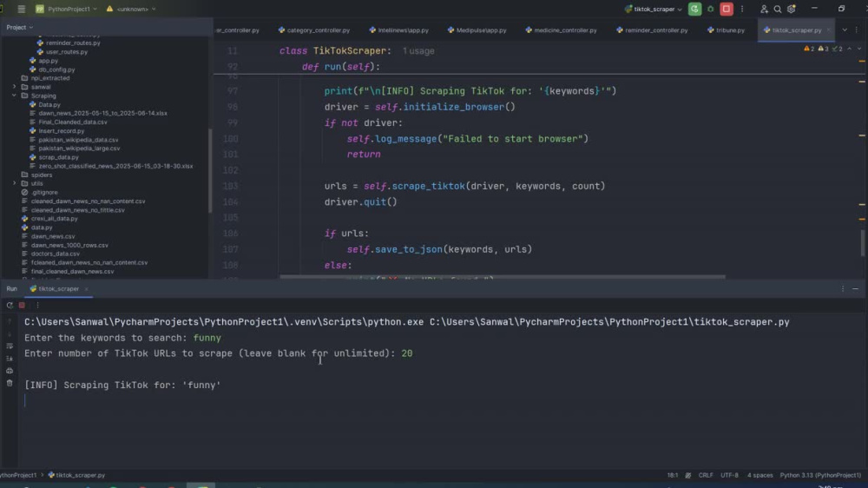The width and height of the screenshot is (868, 488).
Task: Switch to category_controller.py tab
Action: pyautogui.click(x=314, y=30)
